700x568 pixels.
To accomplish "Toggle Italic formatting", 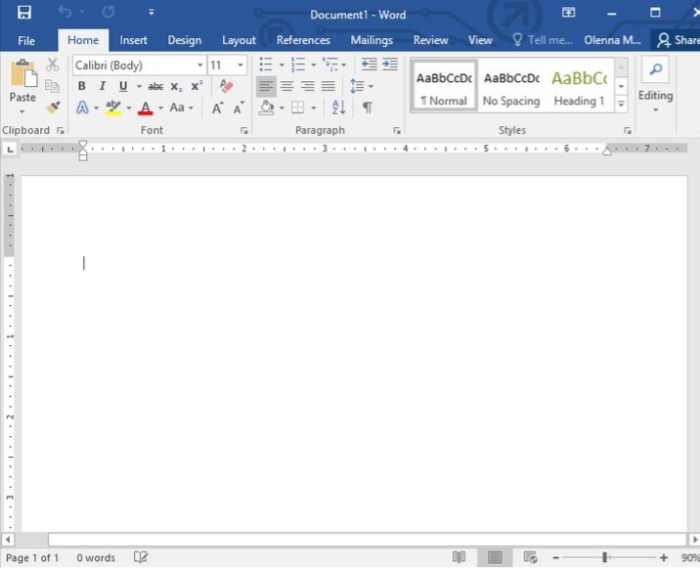I will point(102,86).
